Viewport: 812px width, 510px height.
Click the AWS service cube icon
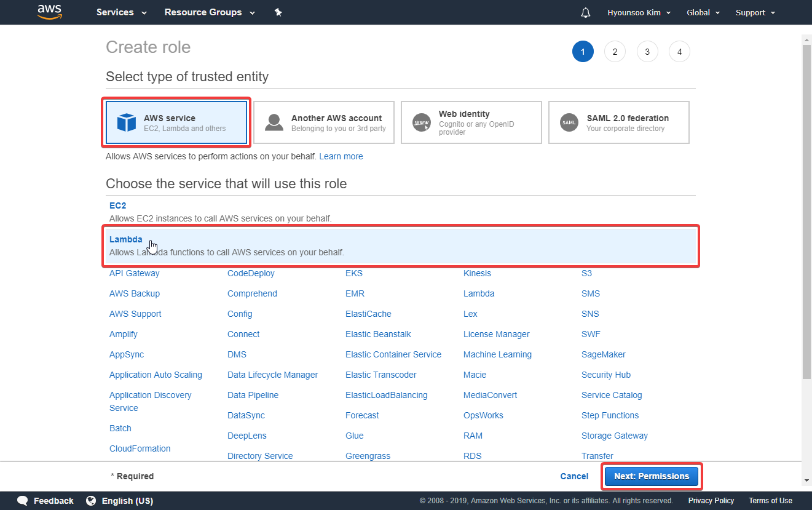pyautogui.click(x=126, y=122)
